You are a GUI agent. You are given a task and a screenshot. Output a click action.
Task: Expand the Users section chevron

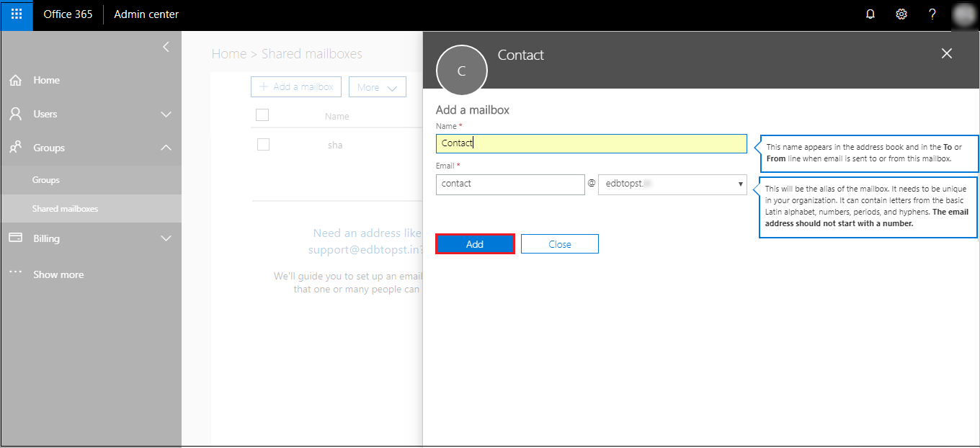pos(166,115)
